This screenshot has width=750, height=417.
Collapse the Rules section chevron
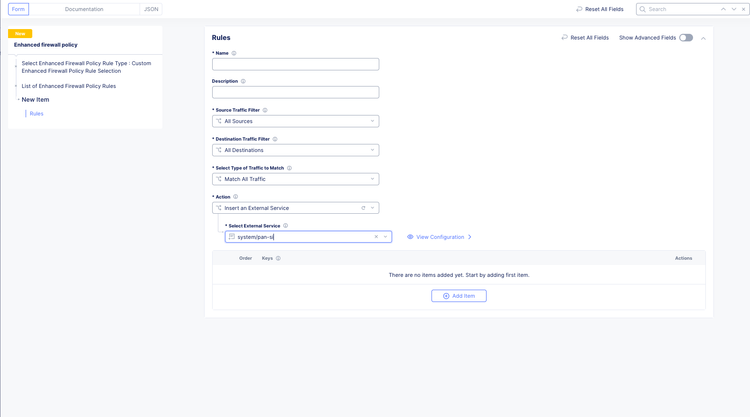click(x=703, y=38)
